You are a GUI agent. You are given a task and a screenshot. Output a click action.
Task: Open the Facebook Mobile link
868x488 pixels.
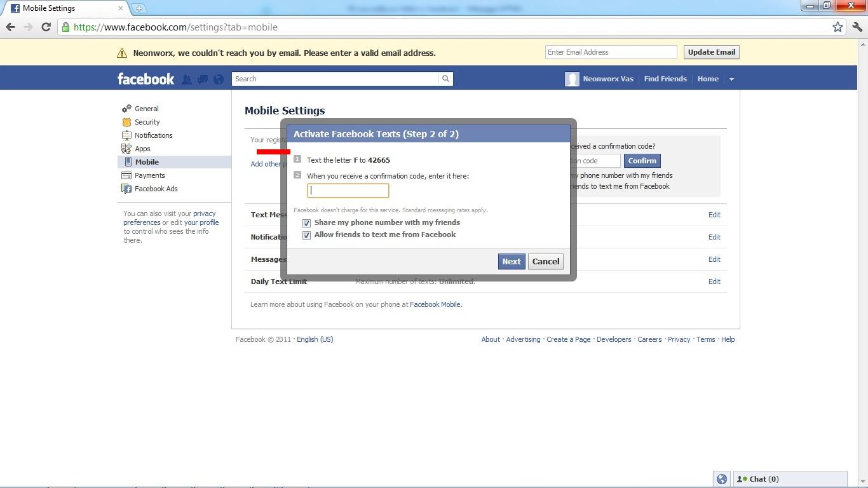click(435, 304)
